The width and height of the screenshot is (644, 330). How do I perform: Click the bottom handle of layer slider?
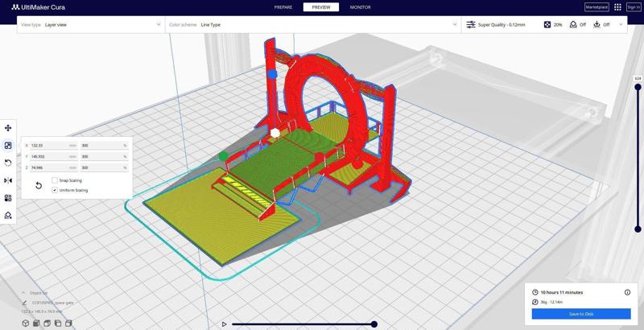pos(638,229)
